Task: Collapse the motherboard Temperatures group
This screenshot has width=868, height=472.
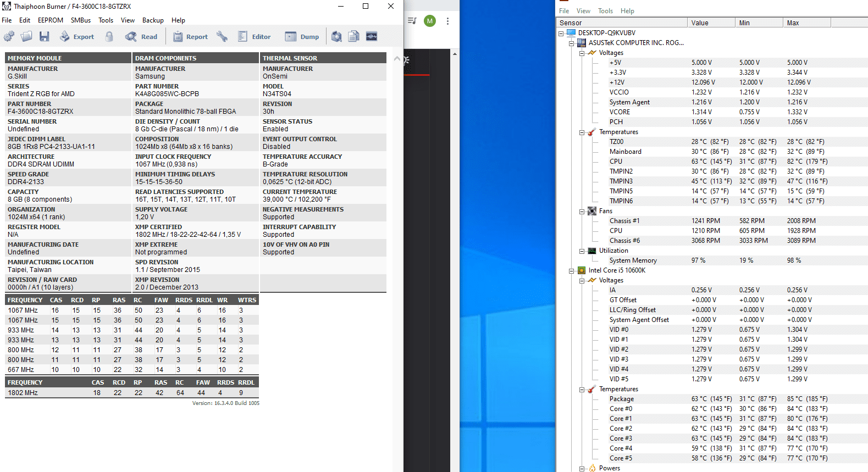Action: tap(582, 132)
